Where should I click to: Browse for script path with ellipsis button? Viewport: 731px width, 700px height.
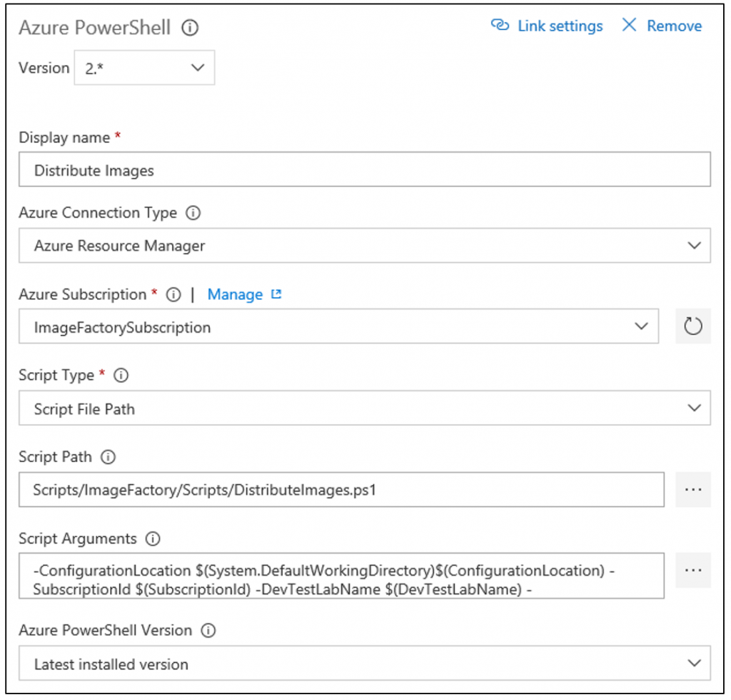pyautogui.click(x=692, y=490)
